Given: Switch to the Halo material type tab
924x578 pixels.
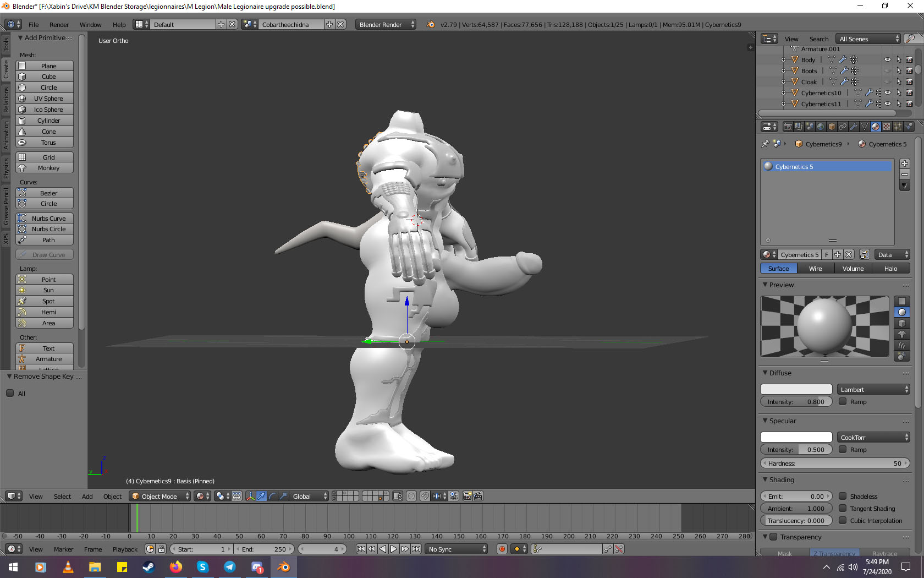Looking at the screenshot, I should pyautogui.click(x=891, y=268).
